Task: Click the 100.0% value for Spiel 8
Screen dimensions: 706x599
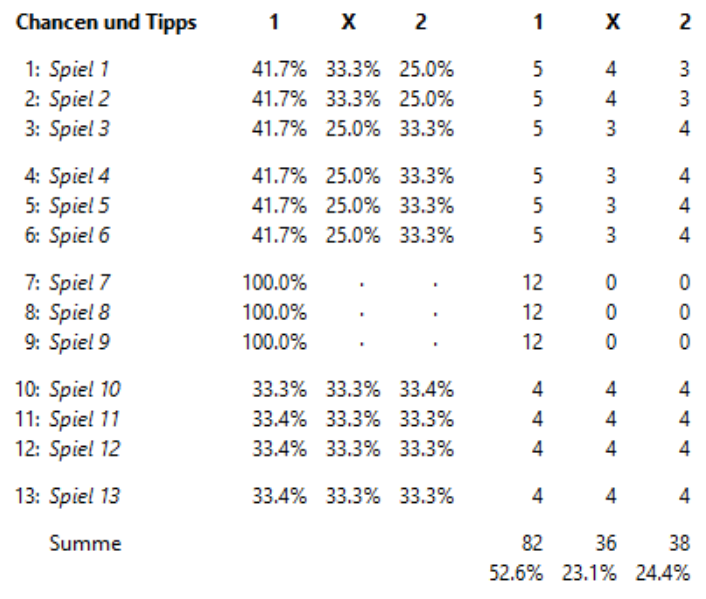Action: pyautogui.click(x=275, y=312)
